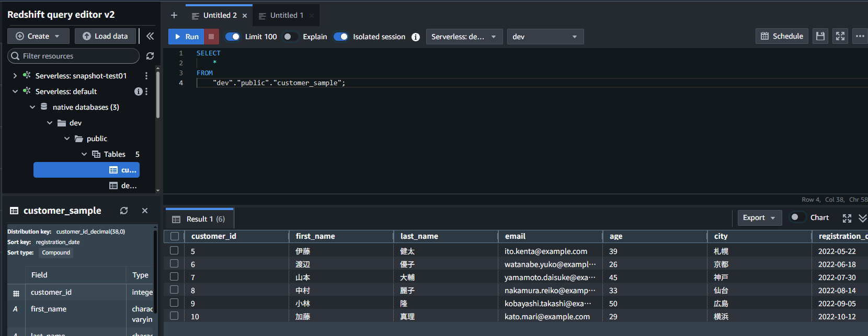This screenshot has width=868, height=336.
Task: Open the Schedule dialog
Action: pos(782,36)
